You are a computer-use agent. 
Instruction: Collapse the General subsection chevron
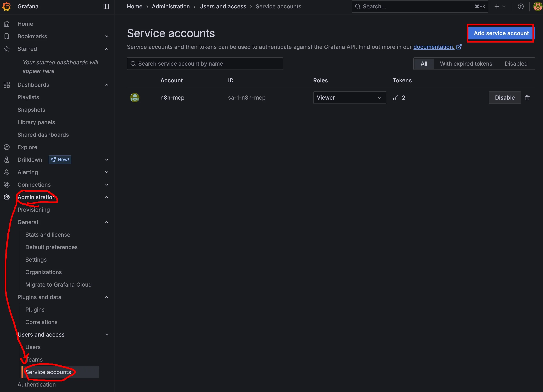(107, 222)
